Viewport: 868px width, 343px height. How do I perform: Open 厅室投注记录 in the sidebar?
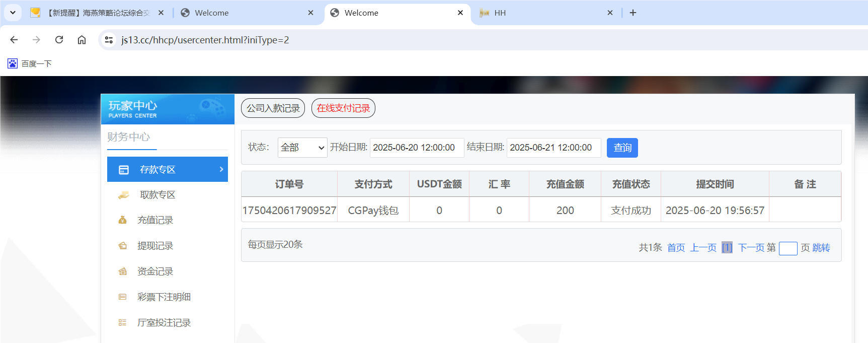(x=164, y=323)
